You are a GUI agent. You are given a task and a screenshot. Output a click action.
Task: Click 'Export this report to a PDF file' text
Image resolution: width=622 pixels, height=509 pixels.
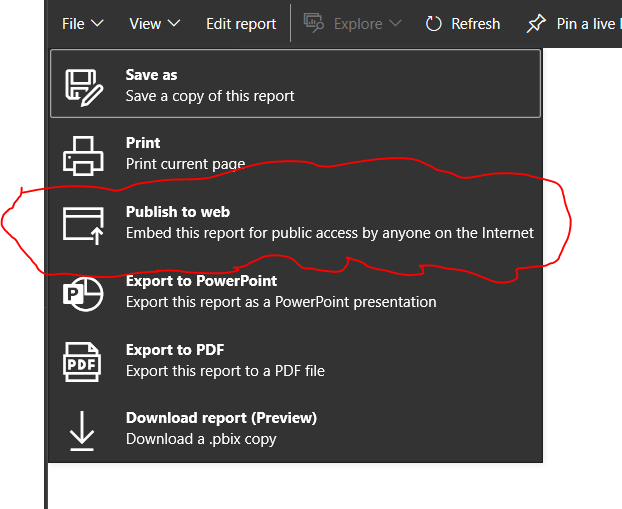coord(225,371)
